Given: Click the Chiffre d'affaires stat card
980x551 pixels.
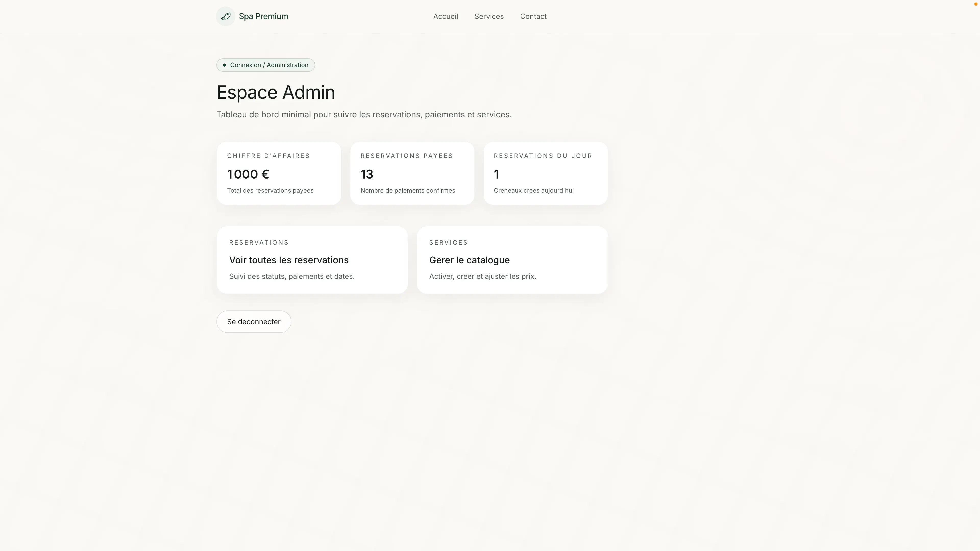Looking at the screenshot, I should [278, 173].
